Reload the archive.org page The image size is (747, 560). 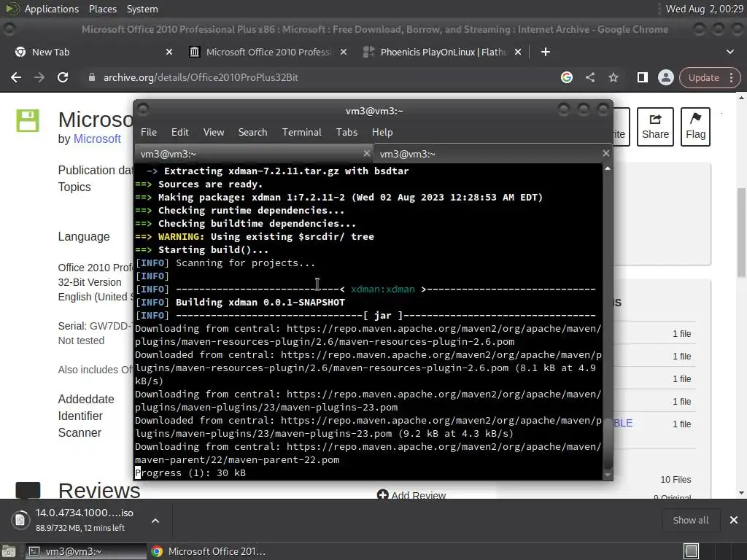pyautogui.click(x=63, y=77)
